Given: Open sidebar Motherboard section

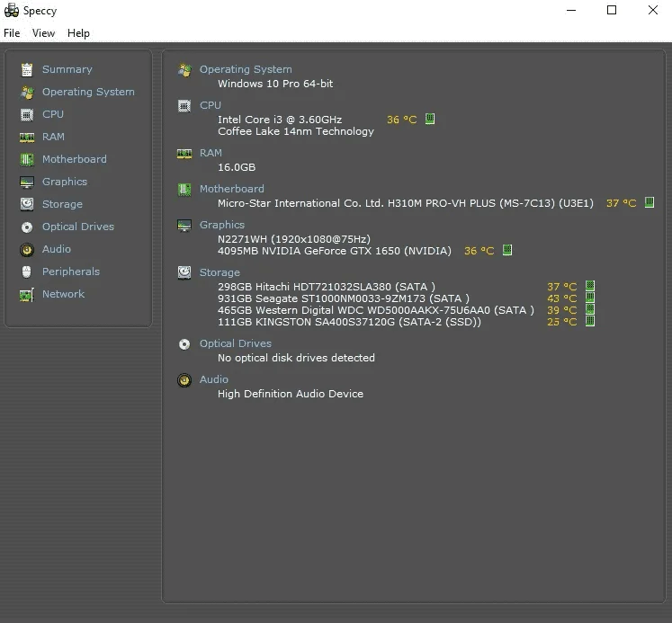Looking at the screenshot, I should point(75,159).
